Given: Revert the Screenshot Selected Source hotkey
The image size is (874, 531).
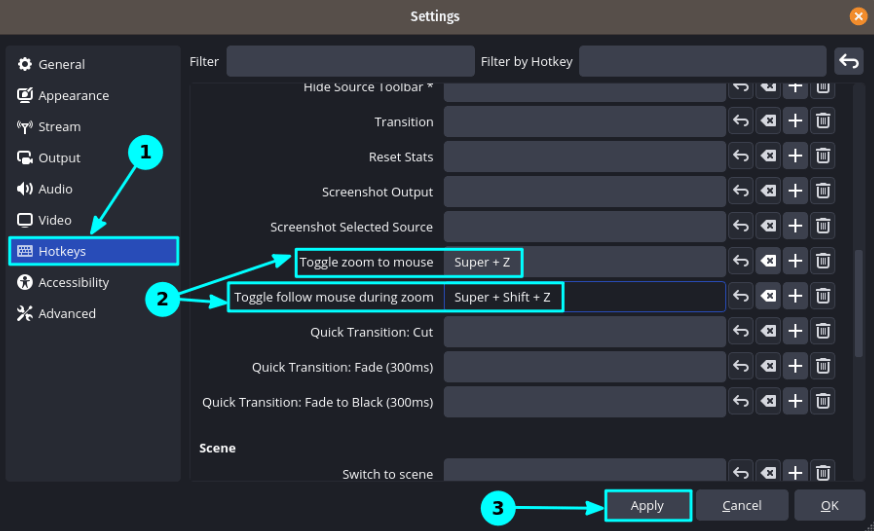Looking at the screenshot, I should click(741, 226).
